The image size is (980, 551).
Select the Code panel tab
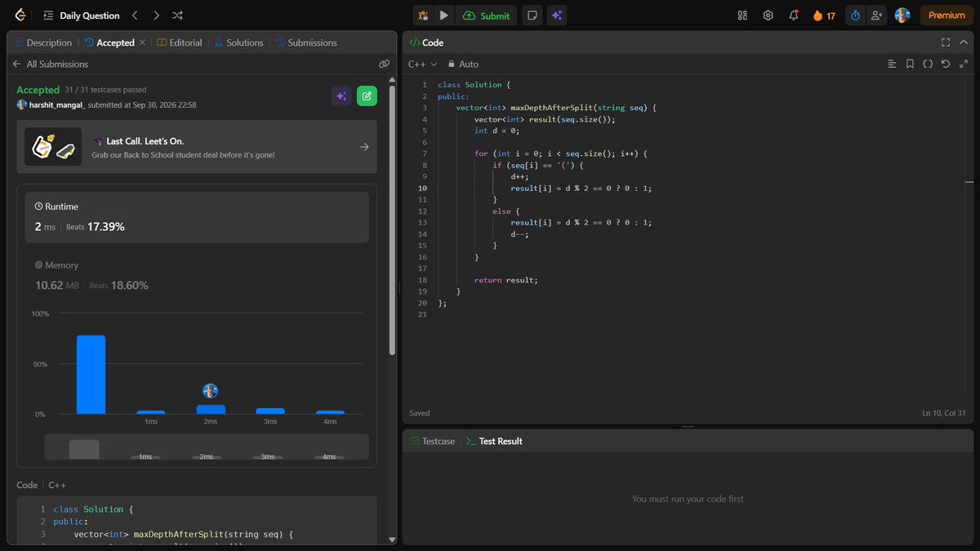pyautogui.click(x=425, y=42)
